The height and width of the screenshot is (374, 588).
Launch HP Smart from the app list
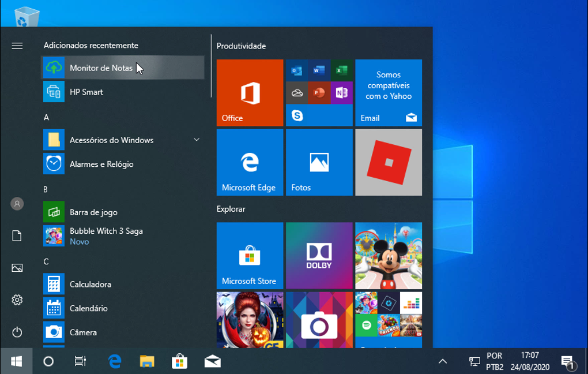tap(123, 92)
